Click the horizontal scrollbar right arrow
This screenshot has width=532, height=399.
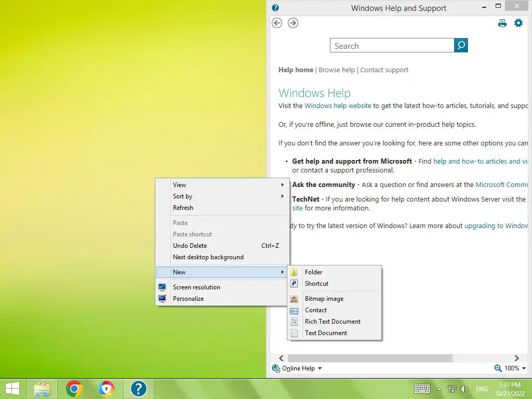point(516,358)
